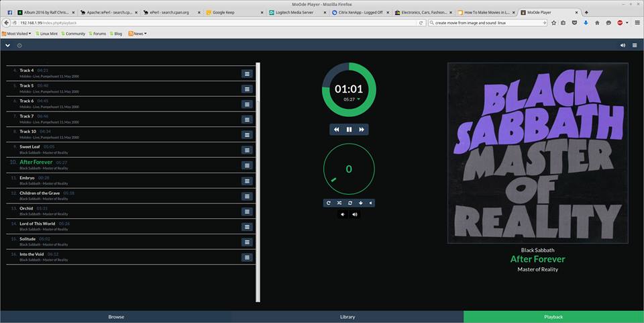
Task: Click the volume down speaker button
Action: point(343,214)
